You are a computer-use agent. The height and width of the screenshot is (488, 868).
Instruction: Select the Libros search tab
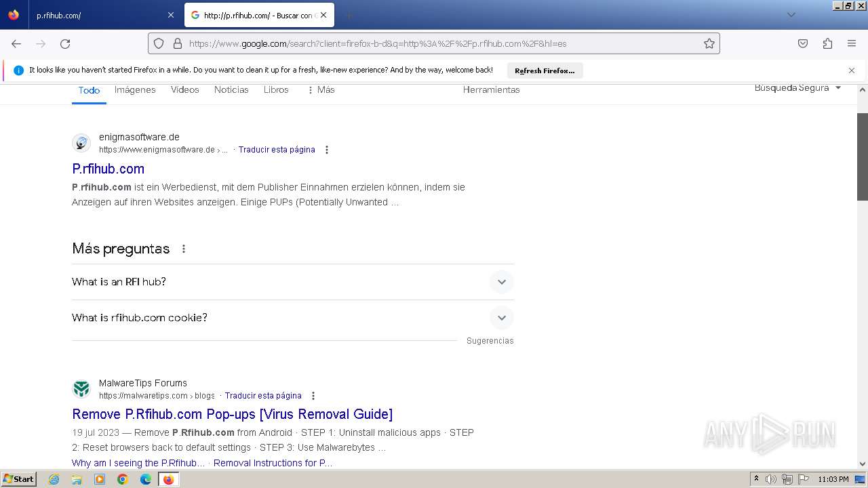tap(276, 89)
